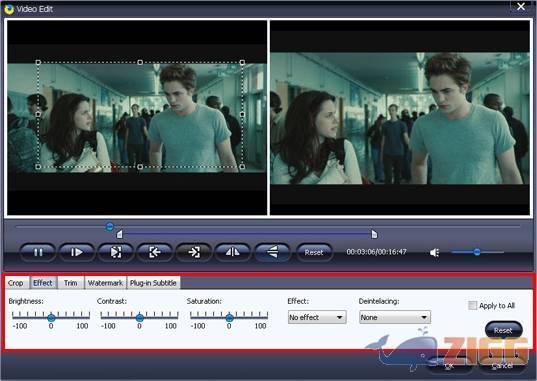Set trim start point with bracket-left icon
Screen dimensions: 537x381
pos(155,253)
